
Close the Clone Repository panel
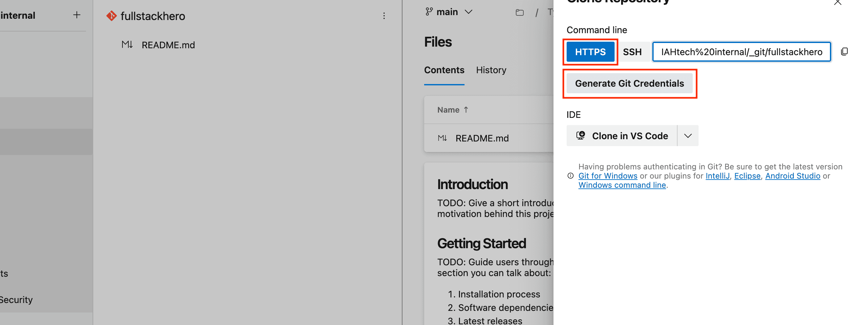[837, 3]
